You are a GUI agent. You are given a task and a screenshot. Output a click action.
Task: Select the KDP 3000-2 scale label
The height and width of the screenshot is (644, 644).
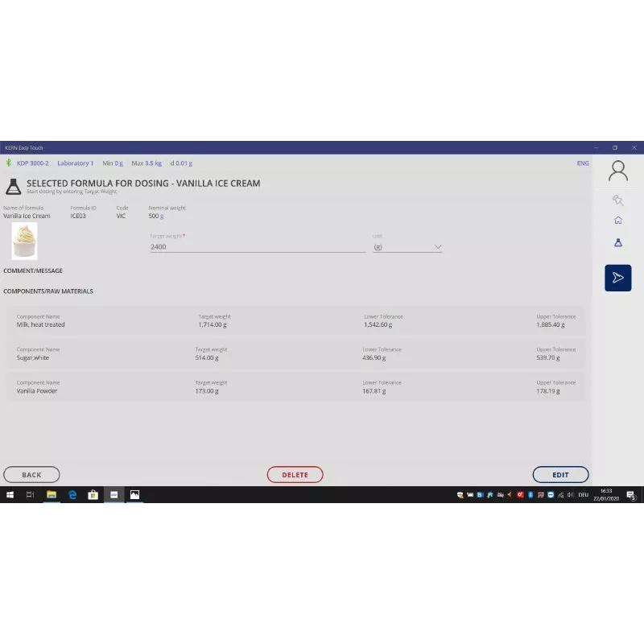click(32, 163)
